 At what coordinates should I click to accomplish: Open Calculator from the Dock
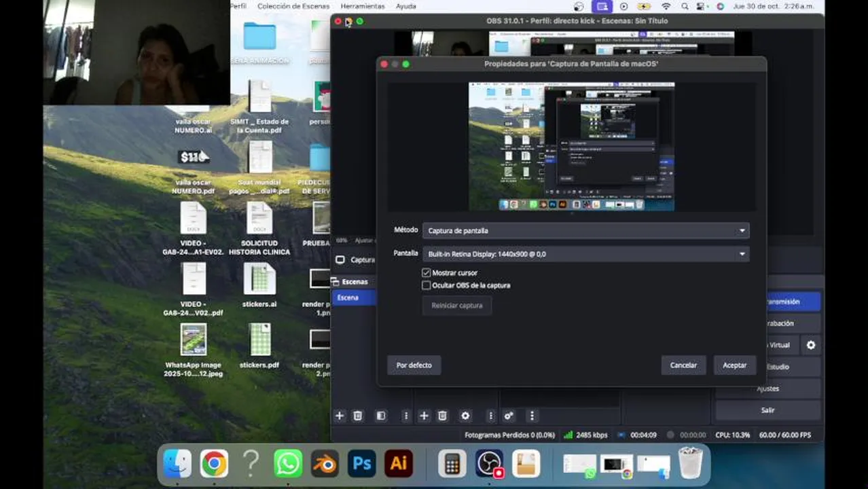[452, 464]
